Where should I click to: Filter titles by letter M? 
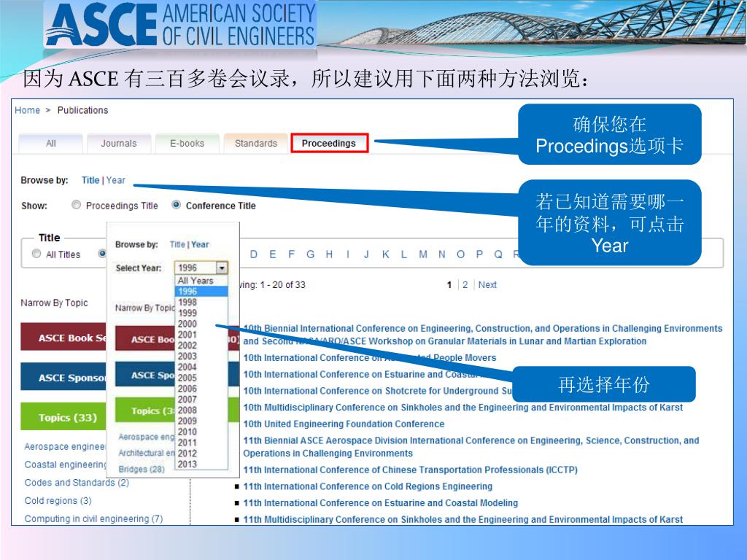coord(423,254)
